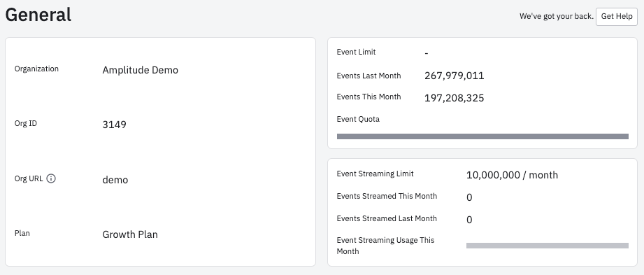Click the Events Streamed Last Month label
The width and height of the screenshot is (644, 275).
pos(387,218)
